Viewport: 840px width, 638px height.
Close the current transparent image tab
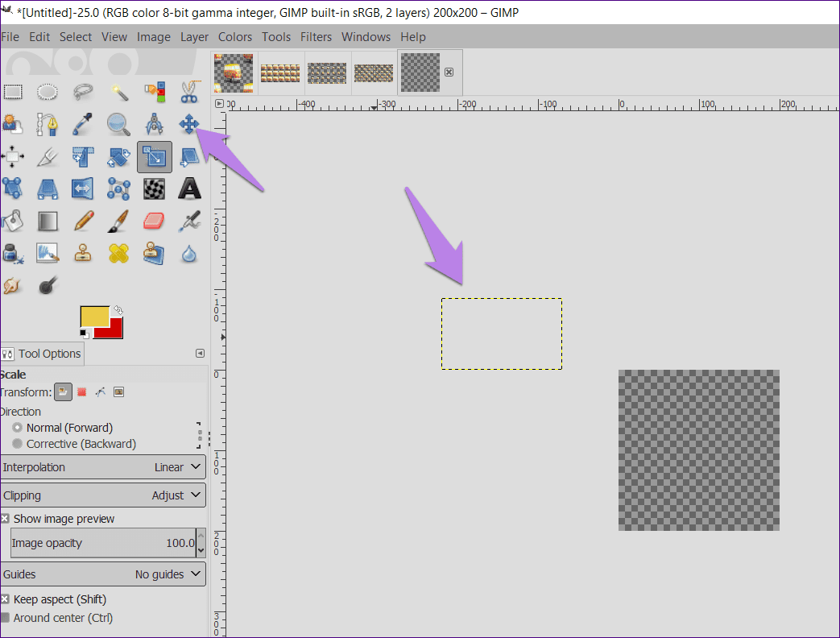point(449,72)
